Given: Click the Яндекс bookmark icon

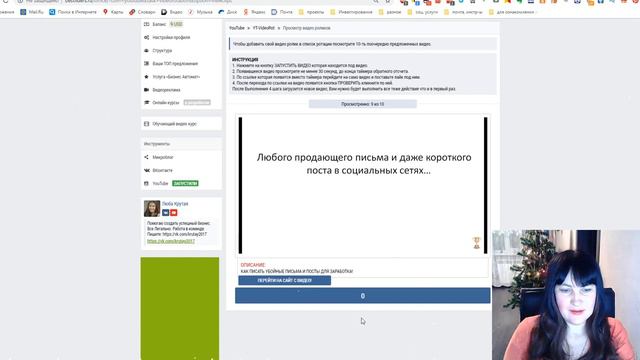Looking at the screenshot, I should [246, 12].
